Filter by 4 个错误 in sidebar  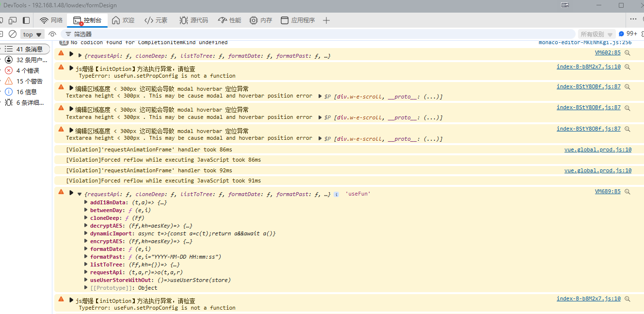tap(25, 70)
